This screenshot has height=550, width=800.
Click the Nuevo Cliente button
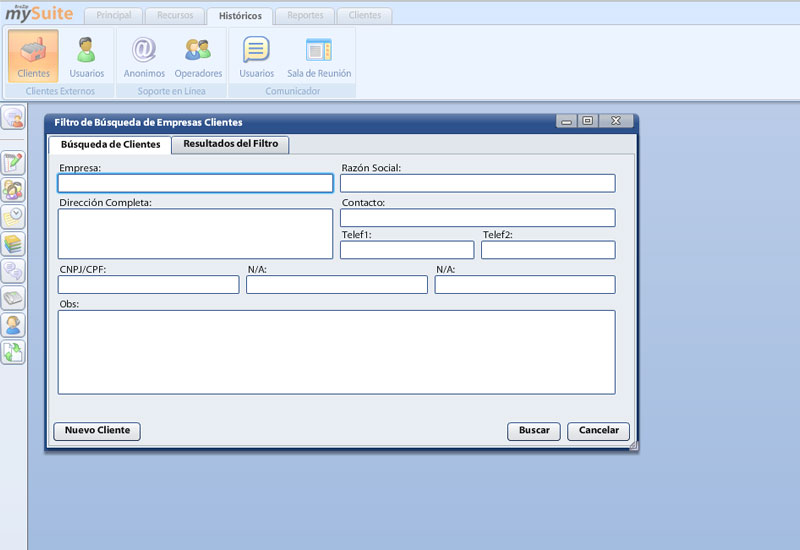pos(97,431)
